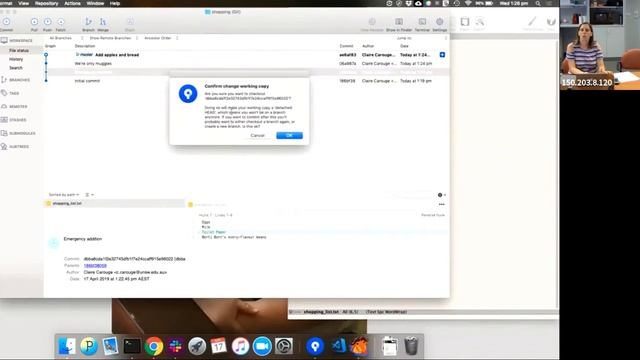Screen dimensions: 640x360
Task: Open Google Chrome from the Dock
Action: 153,346
